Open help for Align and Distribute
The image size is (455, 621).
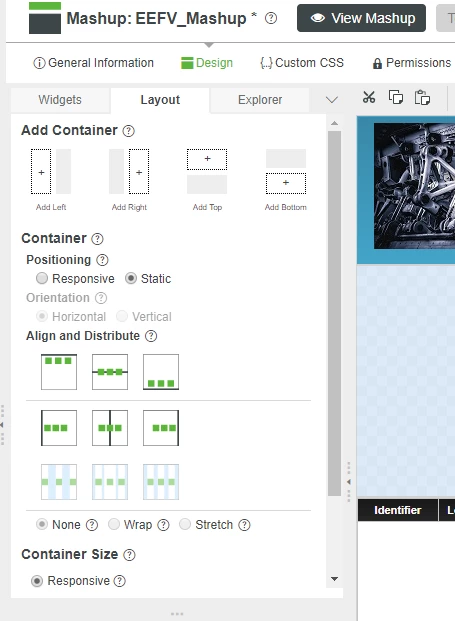151,336
